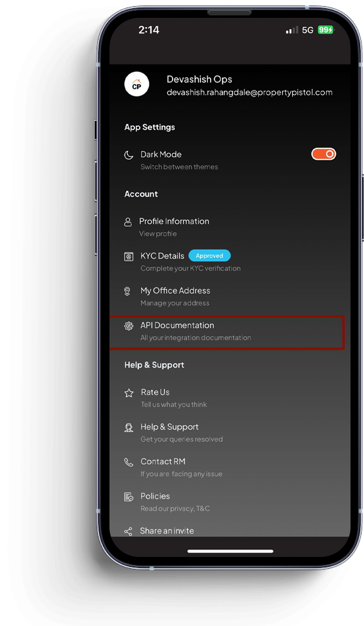Image resolution: width=364 pixels, height=626 pixels.
Task: Tap the KYC Details document icon
Action: (x=128, y=257)
